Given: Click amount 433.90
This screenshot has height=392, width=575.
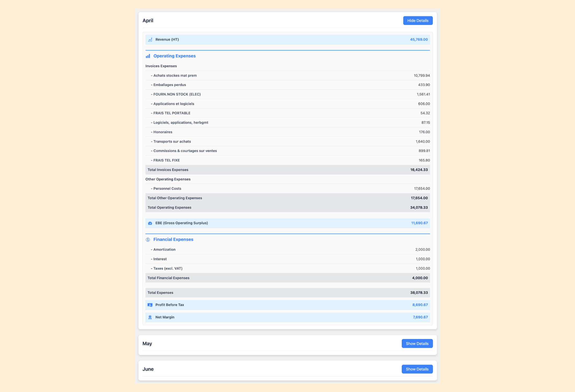Looking at the screenshot, I should click(424, 85).
